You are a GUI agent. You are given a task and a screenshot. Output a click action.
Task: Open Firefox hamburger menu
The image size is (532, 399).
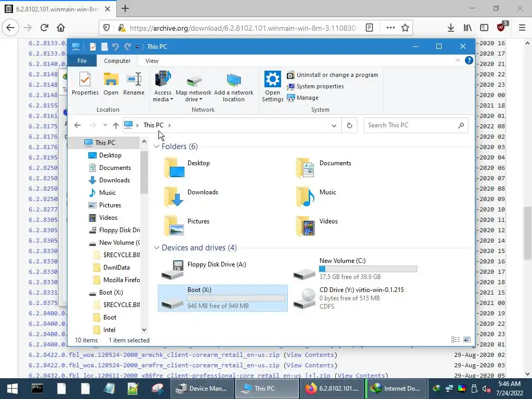click(x=522, y=28)
